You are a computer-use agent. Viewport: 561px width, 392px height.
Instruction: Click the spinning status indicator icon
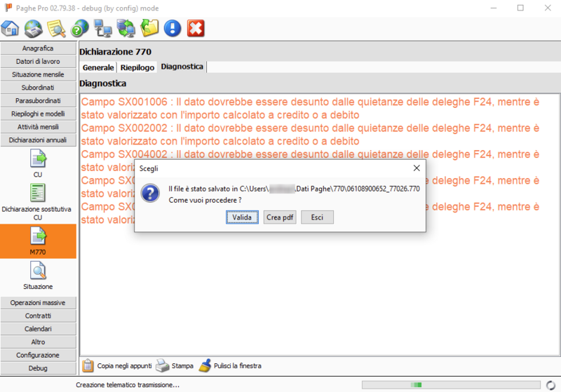click(550, 385)
